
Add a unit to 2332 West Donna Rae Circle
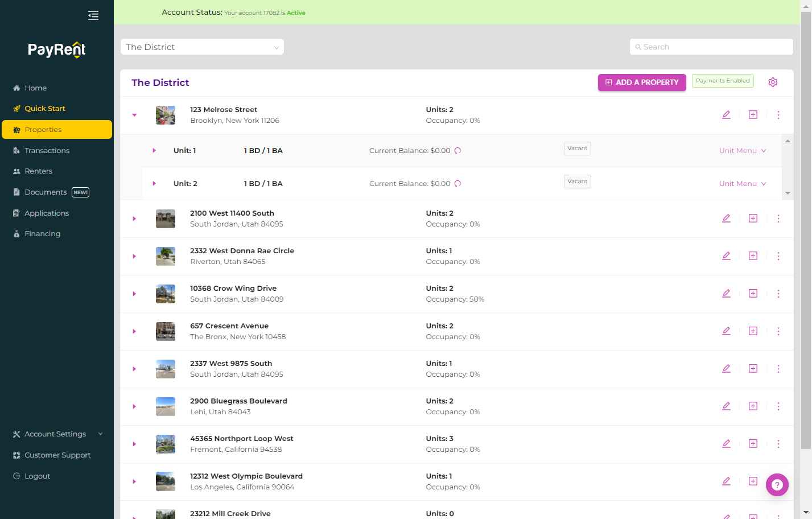753,256
